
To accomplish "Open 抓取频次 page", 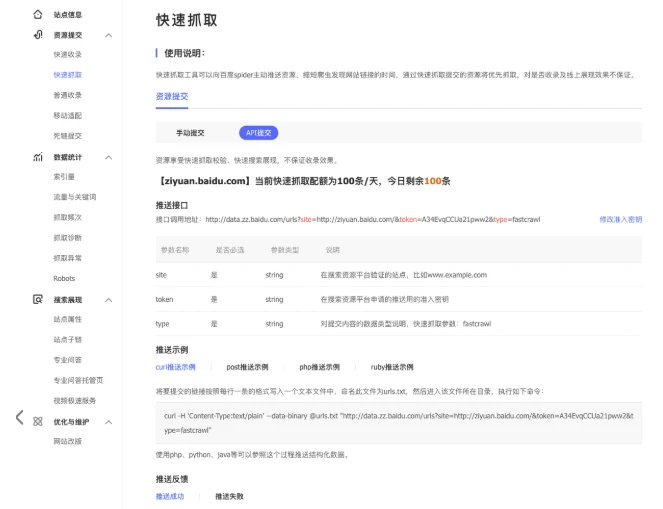I will pyautogui.click(x=67, y=217).
